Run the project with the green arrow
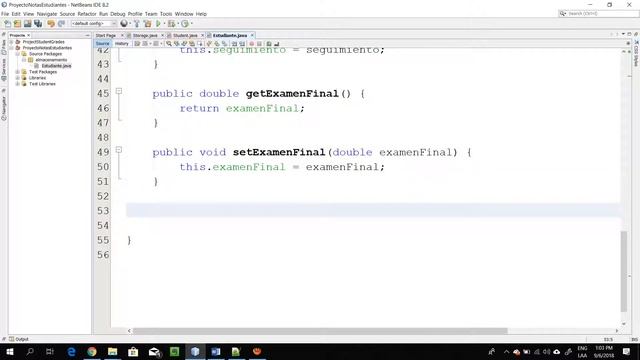The height and width of the screenshot is (360, 640). tap(158, 24)
